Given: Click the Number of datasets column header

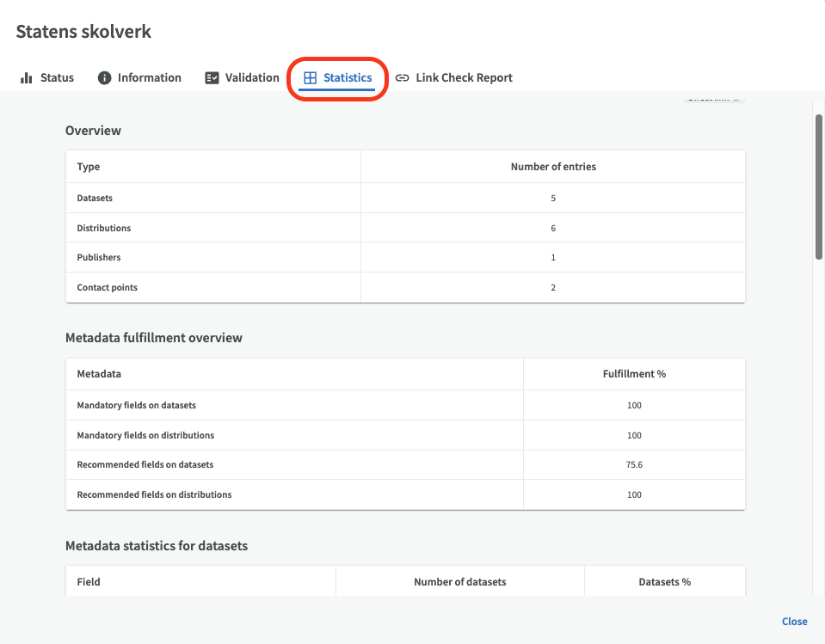Looking at the screenshot, I should (x=459, y=582).
